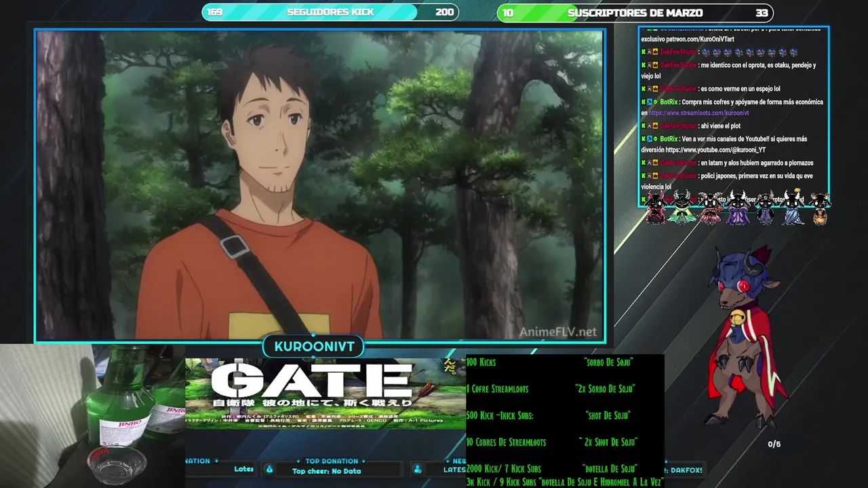The height and width of the screenshot is (488, 868).
Task: Select chat message 'es como verme en un espejo lol'
Action: [x=711, y=89]
